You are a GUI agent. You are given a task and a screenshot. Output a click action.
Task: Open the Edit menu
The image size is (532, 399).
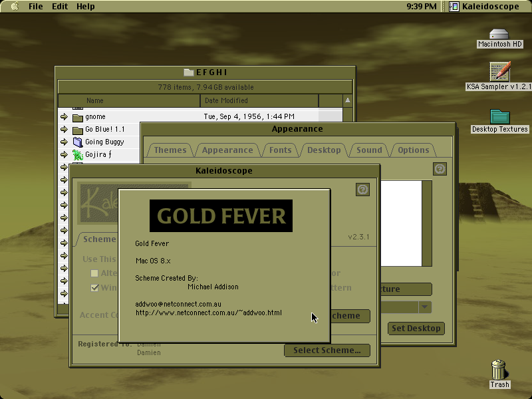60,7
